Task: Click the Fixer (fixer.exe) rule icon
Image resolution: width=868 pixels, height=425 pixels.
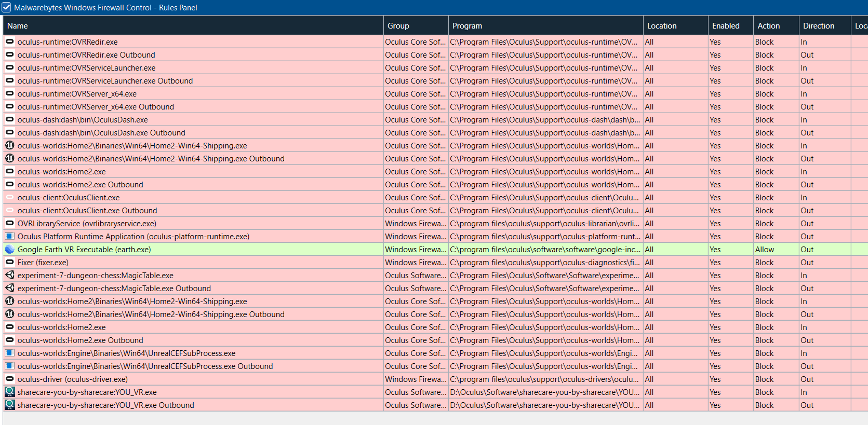Action: [9, 262]
